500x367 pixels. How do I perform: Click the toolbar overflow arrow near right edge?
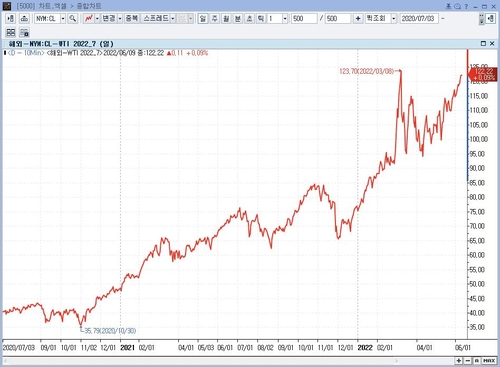(481, 19)
